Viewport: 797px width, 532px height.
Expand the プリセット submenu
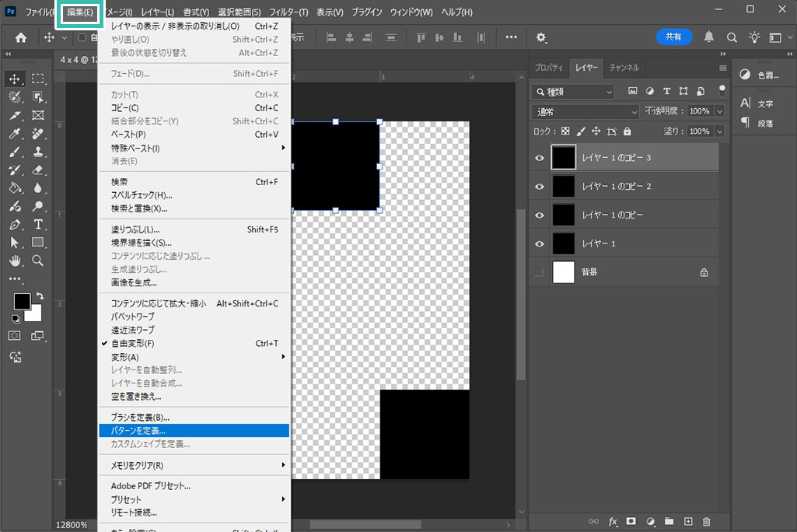tap(194, 499)
